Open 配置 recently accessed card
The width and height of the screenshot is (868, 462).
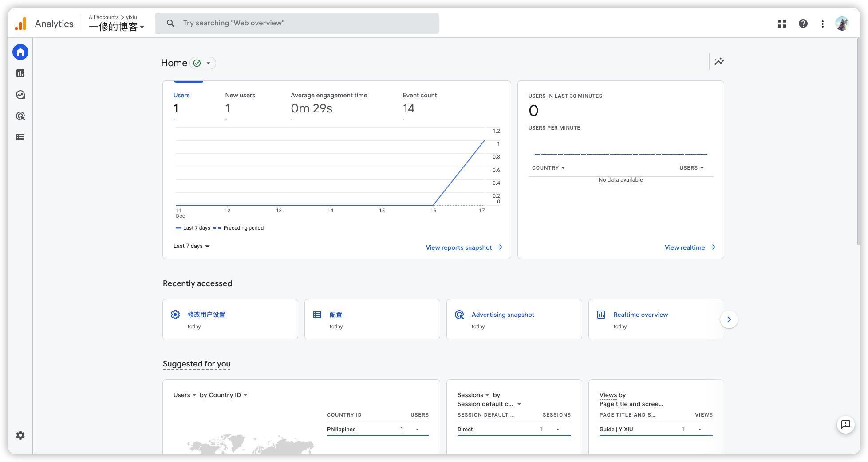point(372,319)
